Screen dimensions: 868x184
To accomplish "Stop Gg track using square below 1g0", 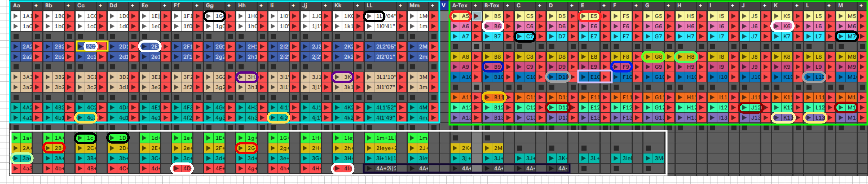I will [x=209, y=36].
